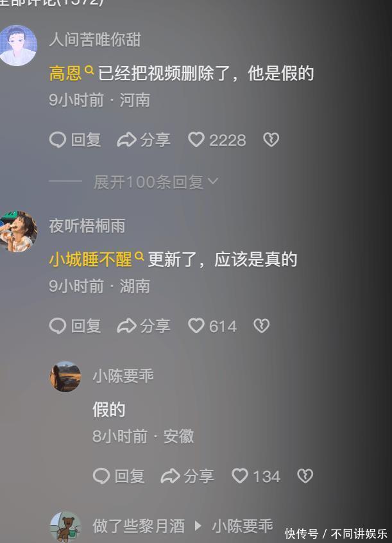This screenshot has width=392, height=543.
Task: Tap the reply bubble icon under 河南 comment
Action: coord(58,140)
